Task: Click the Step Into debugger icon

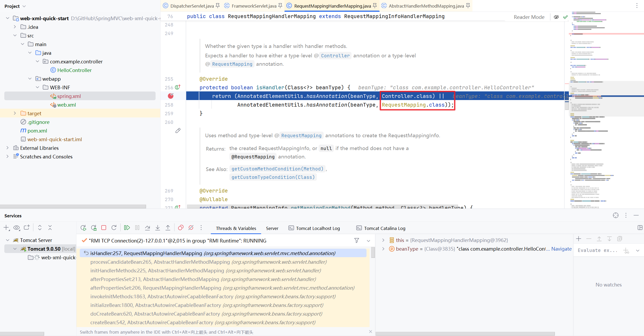Action: (158, 228)
